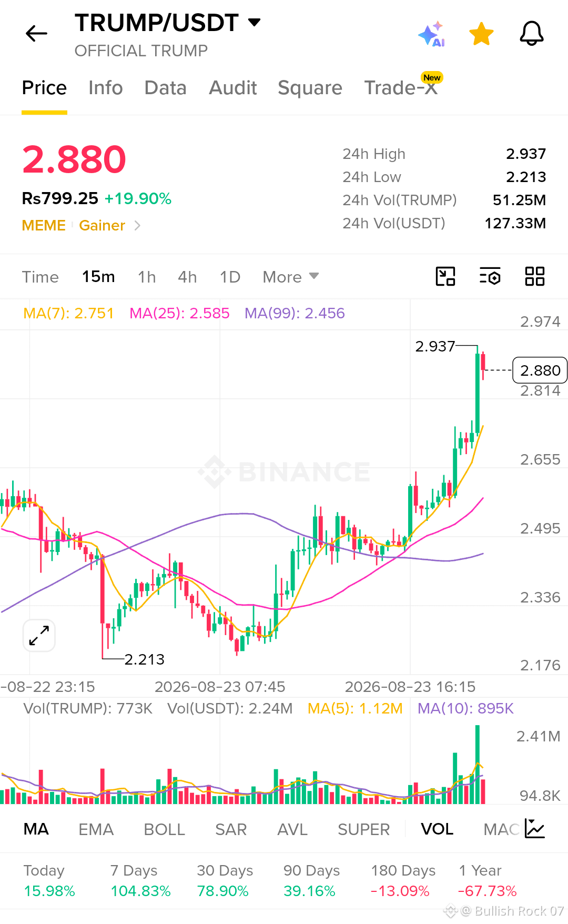Click the MA(7): 2.751 indicator label
The width and height of the screenshot is (568, 924).
68,313
